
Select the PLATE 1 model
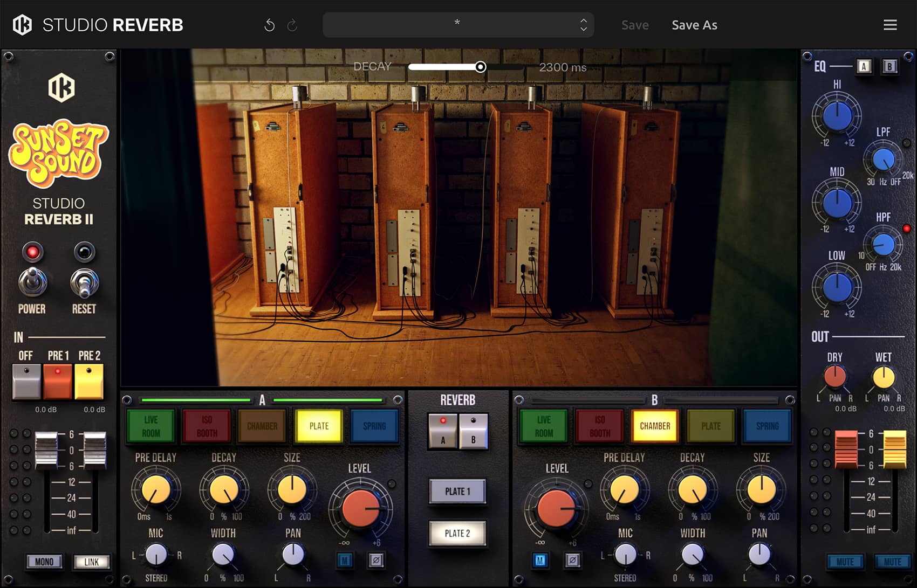click(x=457, y=491)
